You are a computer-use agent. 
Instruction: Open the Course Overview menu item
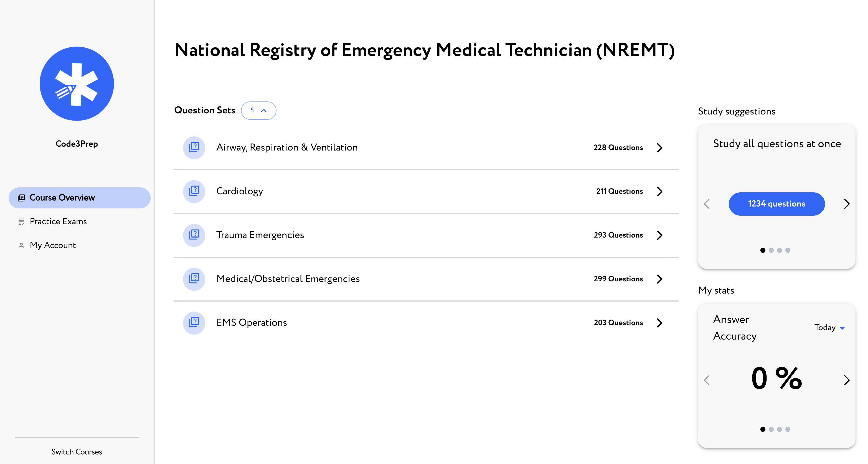point(80,198)
